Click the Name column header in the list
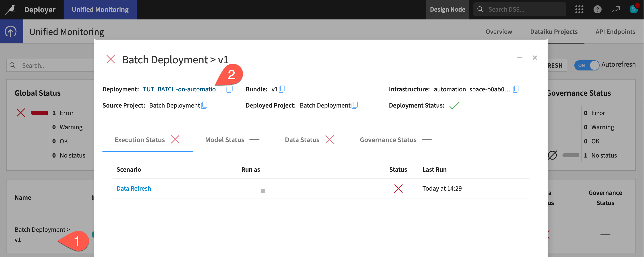 click(x=23, y=197)
